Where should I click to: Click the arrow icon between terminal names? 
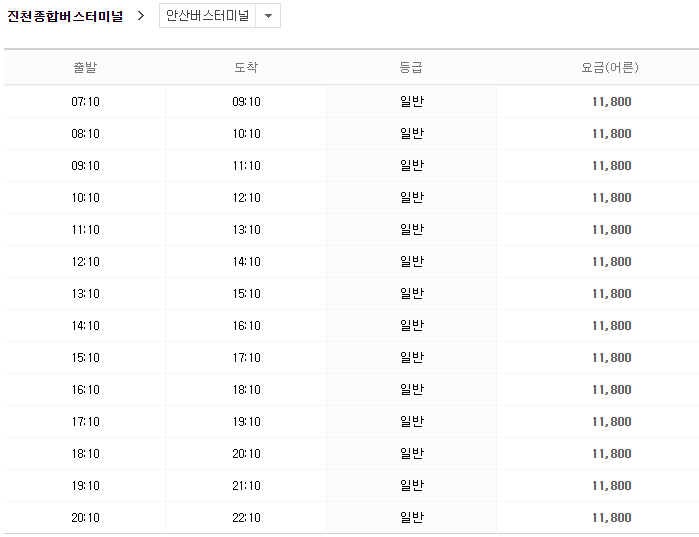coord(141,16)
